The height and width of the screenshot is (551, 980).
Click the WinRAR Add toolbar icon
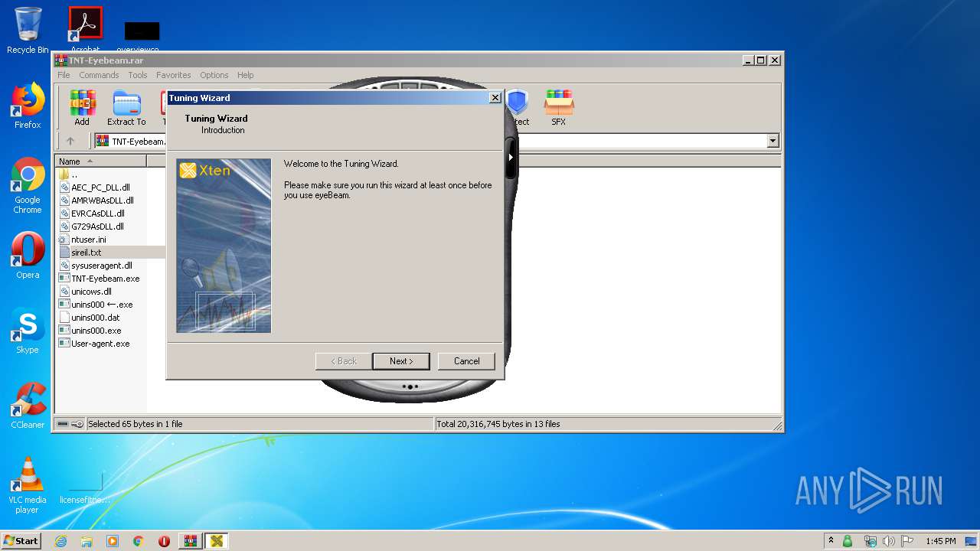[x=82, y=108]
